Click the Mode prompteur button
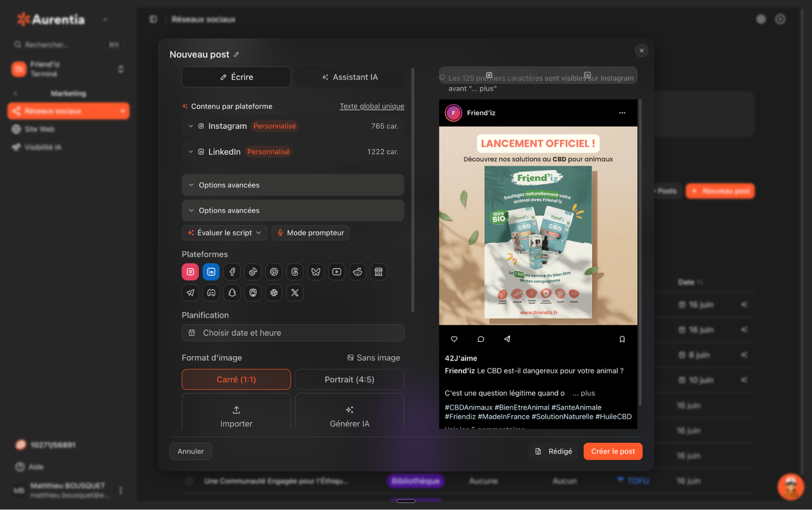 311,233
